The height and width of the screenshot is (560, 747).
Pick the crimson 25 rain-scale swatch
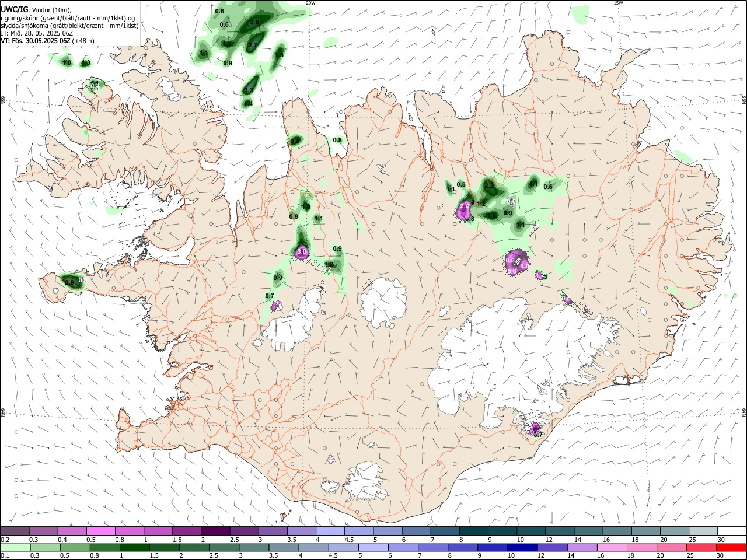tap(702, 548)
